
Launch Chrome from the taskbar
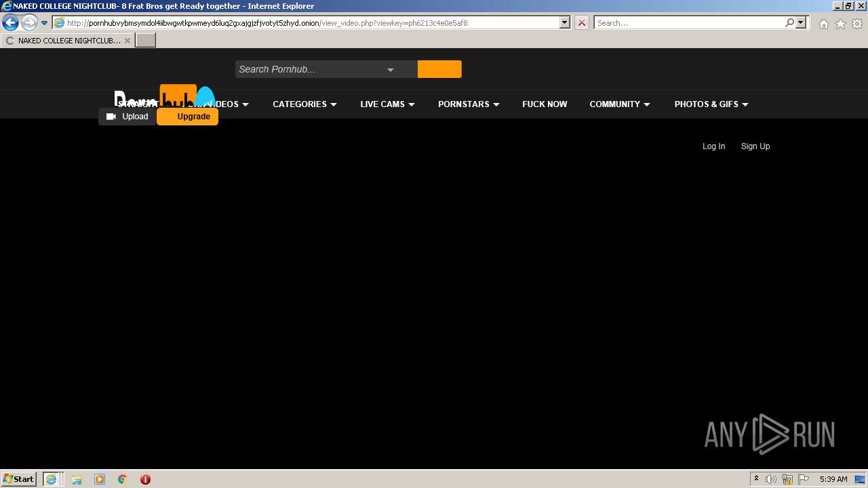click(123, 479)
